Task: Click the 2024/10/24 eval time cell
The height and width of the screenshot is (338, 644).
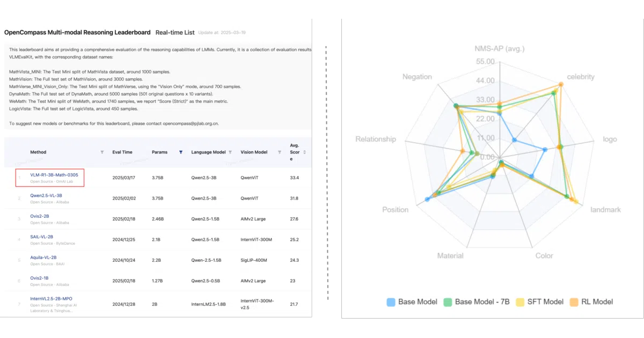Action: [123, 260]
